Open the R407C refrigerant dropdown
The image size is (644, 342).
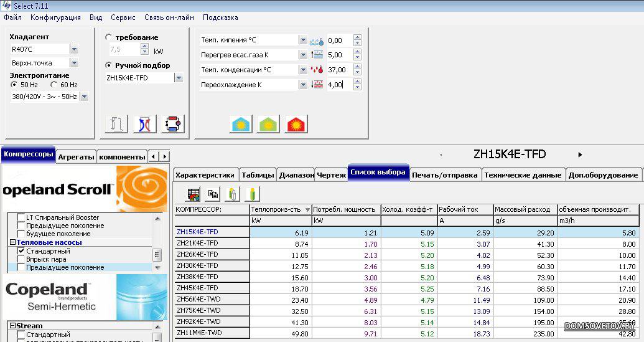coord(74,49)
